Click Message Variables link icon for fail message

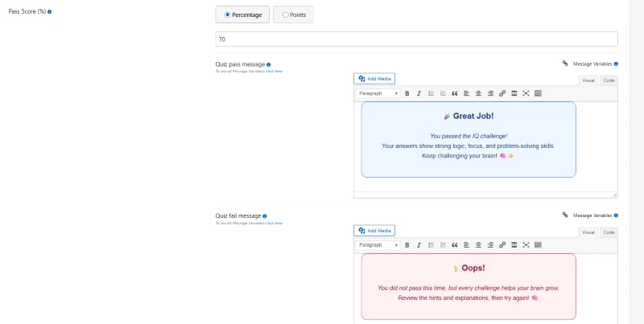pyautogui.click(x=565, y=215)
